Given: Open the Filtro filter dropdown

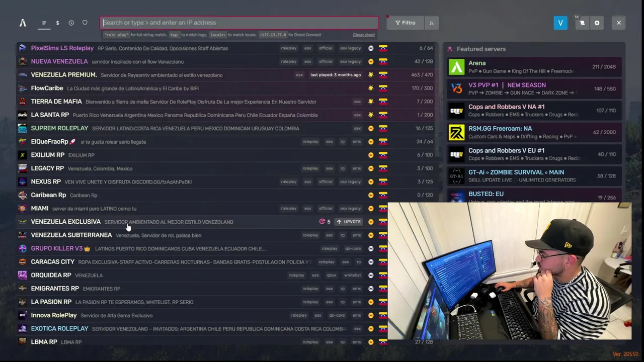Looking at the screenshot, I should (x=405, y=23).
